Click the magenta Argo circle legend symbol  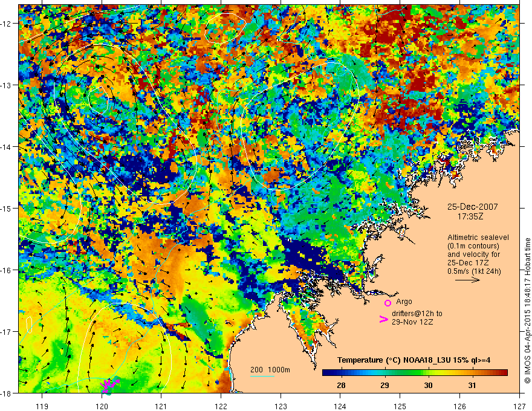[x=388, y=303]
